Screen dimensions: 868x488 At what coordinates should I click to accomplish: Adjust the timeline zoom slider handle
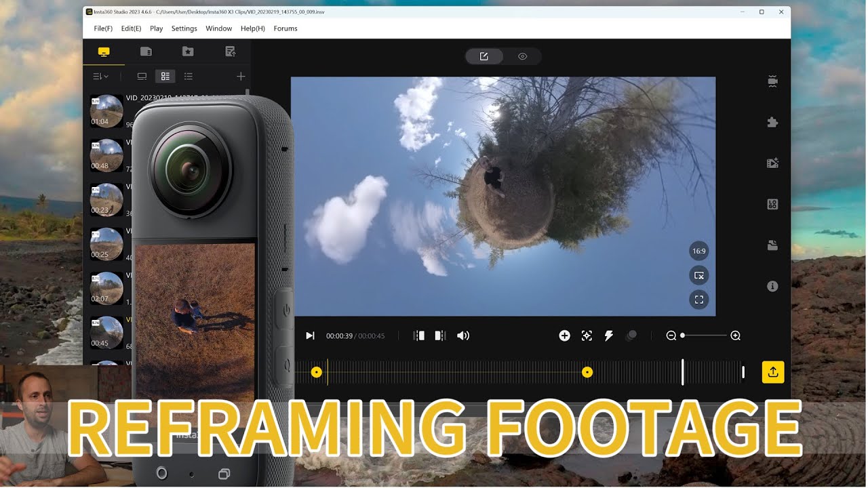(683, 335)
